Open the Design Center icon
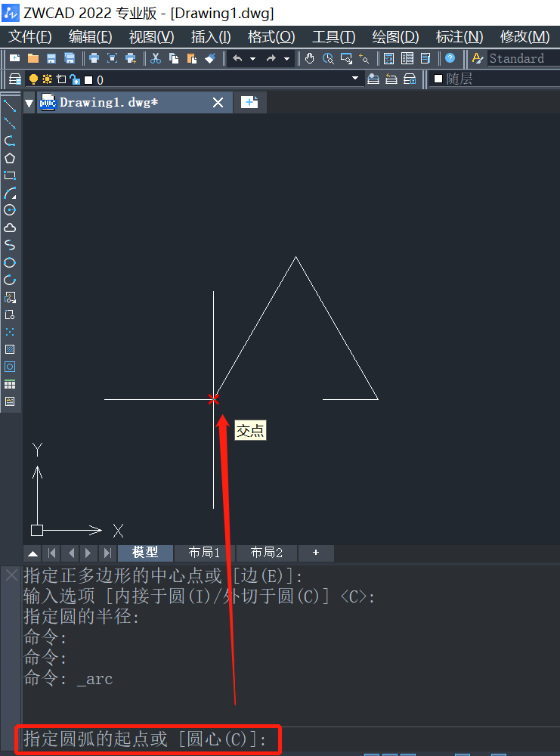Image resolution: width=560 pixels, height=756 pixels. pos(407,58)
